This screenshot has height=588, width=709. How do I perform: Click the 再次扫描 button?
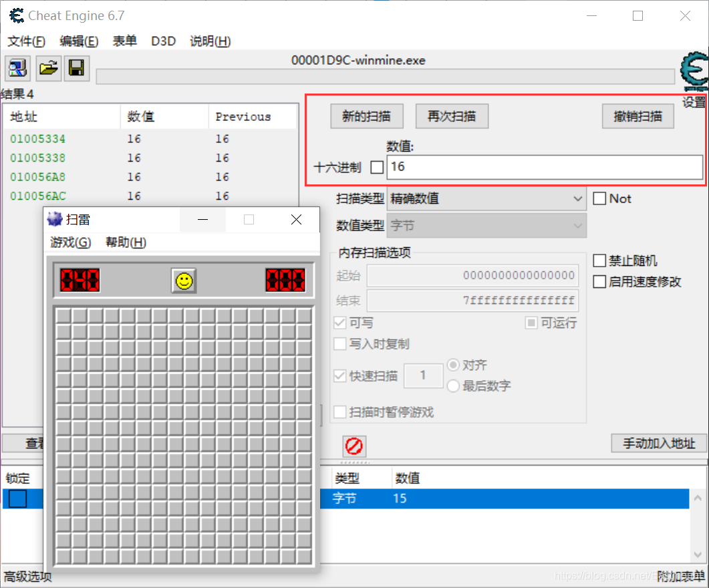452,116
